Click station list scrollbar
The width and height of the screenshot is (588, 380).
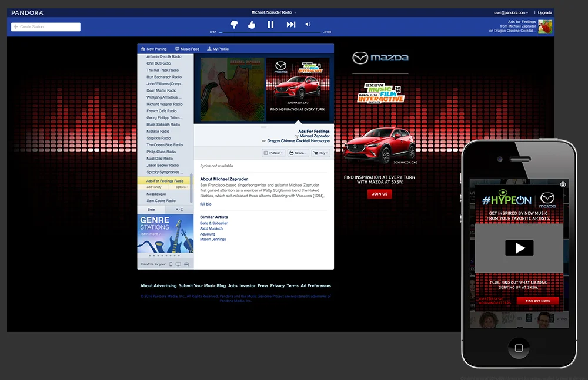click(x=192, y=188)
